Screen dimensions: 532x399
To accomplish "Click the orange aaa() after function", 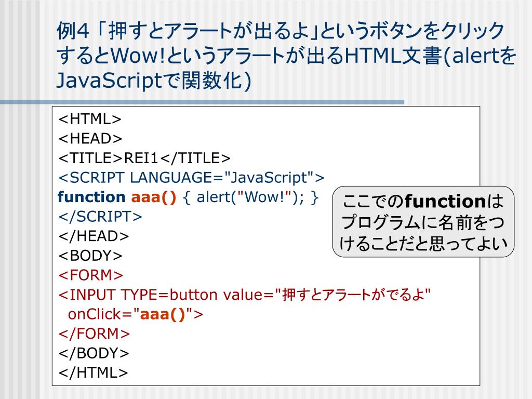I will pyautogui.click(x=154, y=197).
